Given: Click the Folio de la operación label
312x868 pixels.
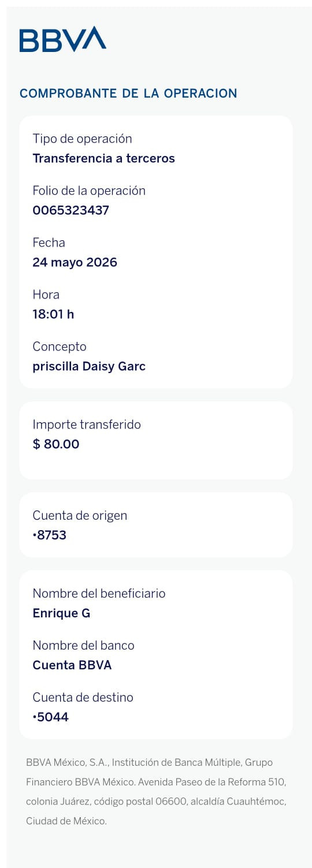Looking at the screenshot, I should pos(89,191).
